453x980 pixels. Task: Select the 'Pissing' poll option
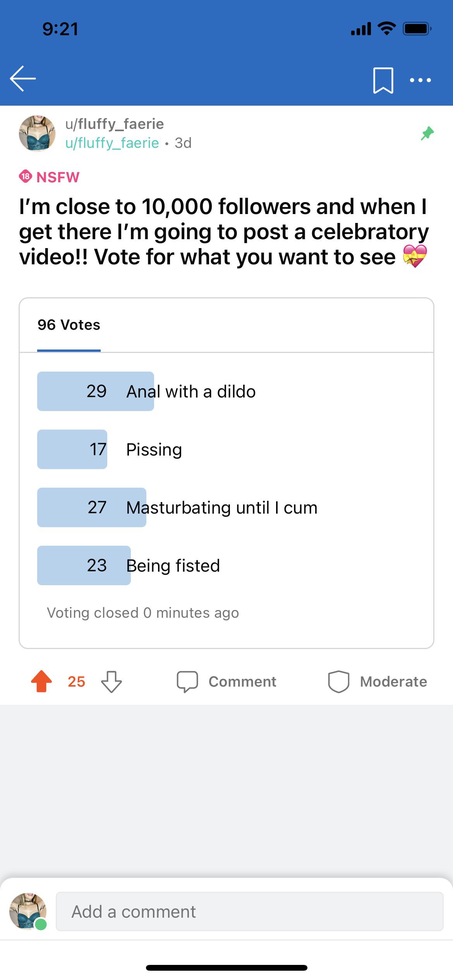pos(154,449)
